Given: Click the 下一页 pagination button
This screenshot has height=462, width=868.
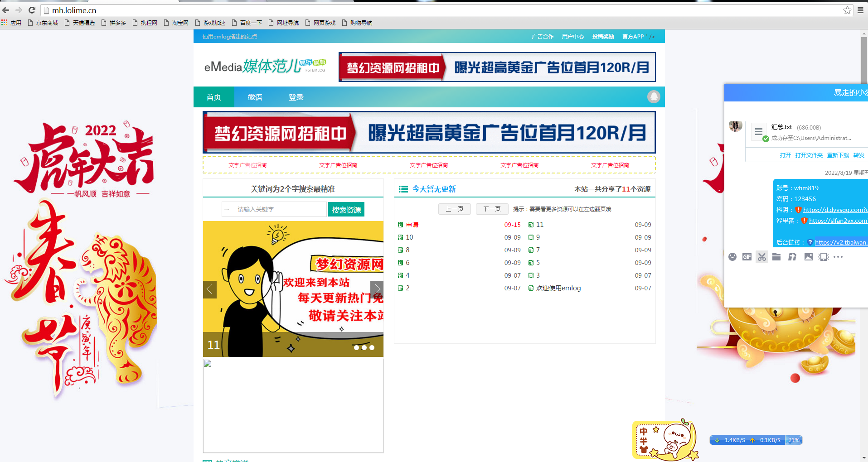Looking at the screenshot, I should [492, 209].
